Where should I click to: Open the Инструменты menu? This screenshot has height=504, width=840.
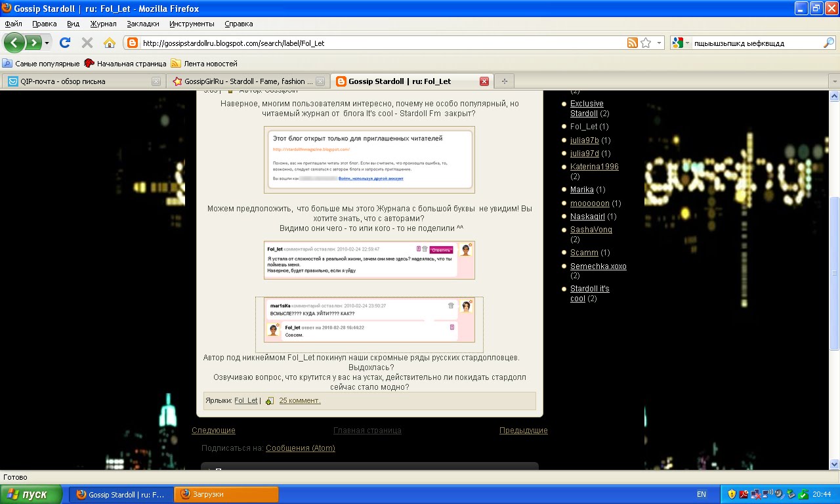tap(192, 24)
